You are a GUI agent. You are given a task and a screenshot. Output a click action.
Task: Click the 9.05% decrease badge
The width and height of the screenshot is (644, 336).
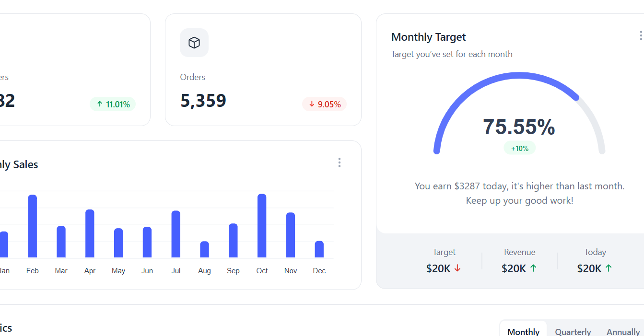click(325, 104)
